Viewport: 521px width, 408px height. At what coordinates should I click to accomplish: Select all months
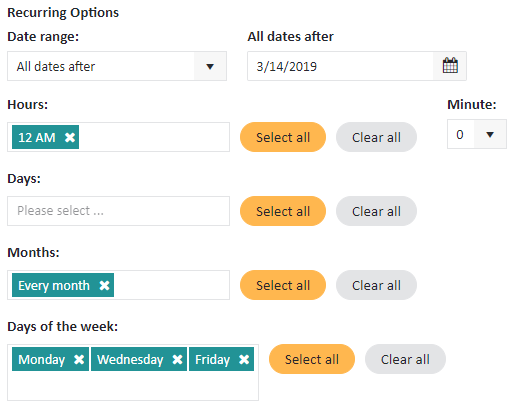coord(283,285)
